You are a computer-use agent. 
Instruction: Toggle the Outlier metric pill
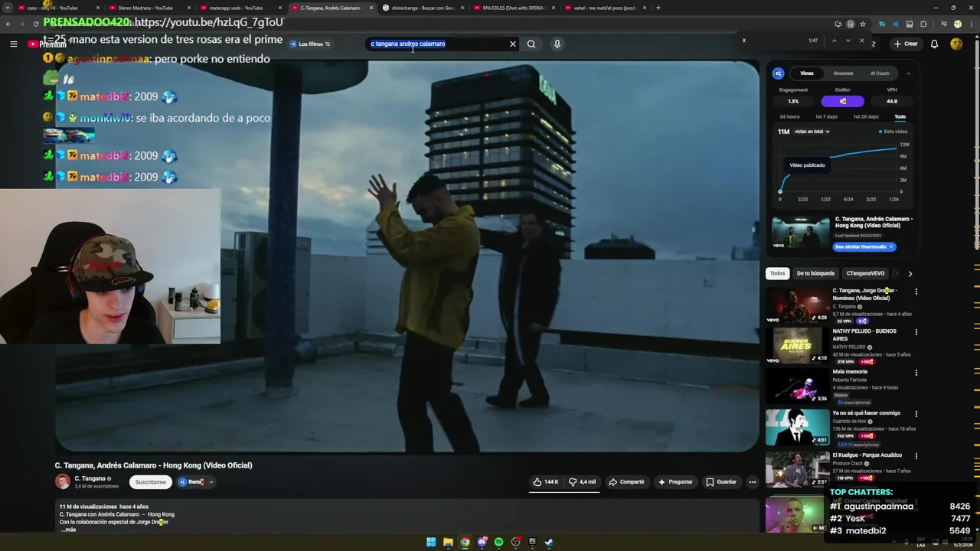tap(842, 101)
